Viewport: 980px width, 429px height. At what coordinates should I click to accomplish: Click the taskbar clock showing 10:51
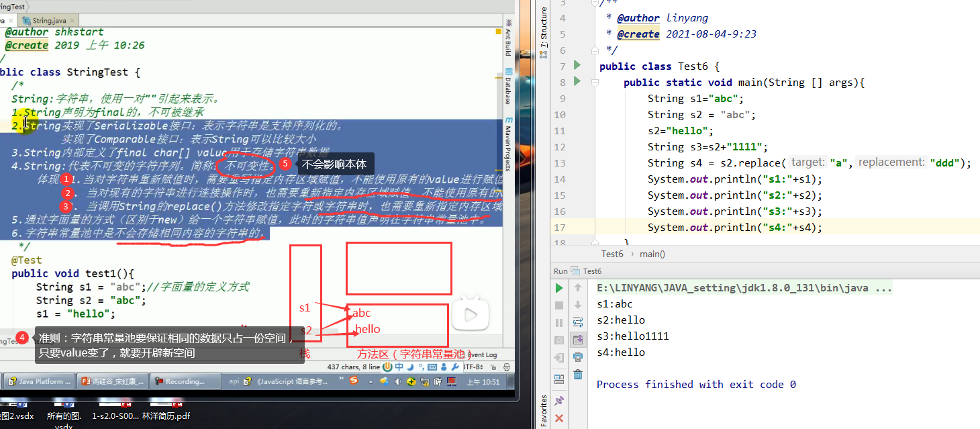pos(483,381)
